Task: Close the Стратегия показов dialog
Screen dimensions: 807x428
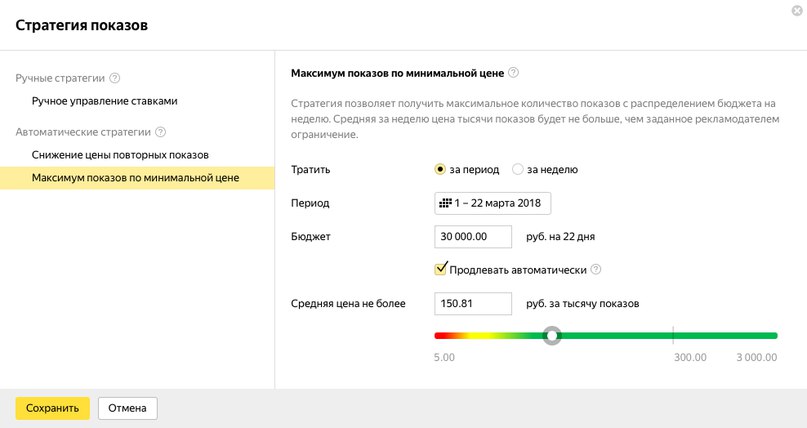Action: click(x=797, y=11)
